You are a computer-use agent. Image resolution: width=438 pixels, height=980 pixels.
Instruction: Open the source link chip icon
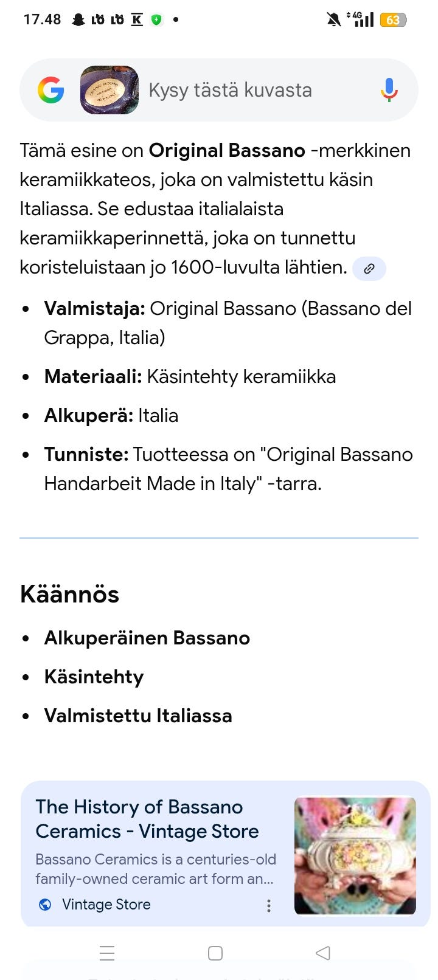pos(369,268)
